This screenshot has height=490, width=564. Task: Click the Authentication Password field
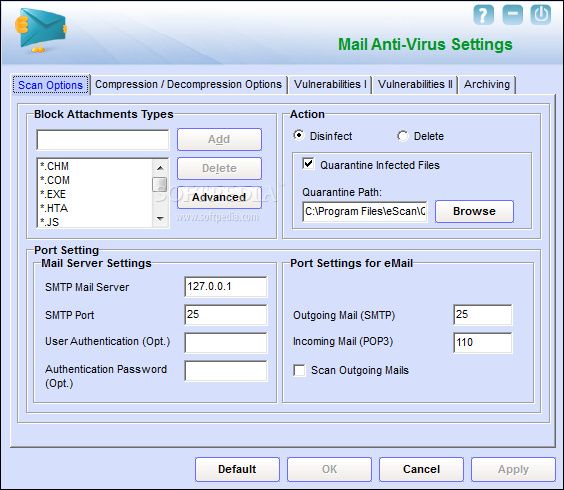226,371
